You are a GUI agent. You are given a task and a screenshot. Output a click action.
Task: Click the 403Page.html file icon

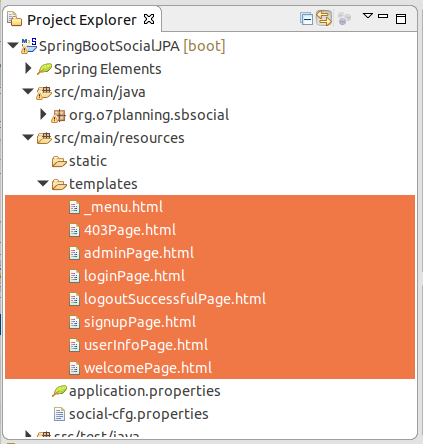click(74, 230)
